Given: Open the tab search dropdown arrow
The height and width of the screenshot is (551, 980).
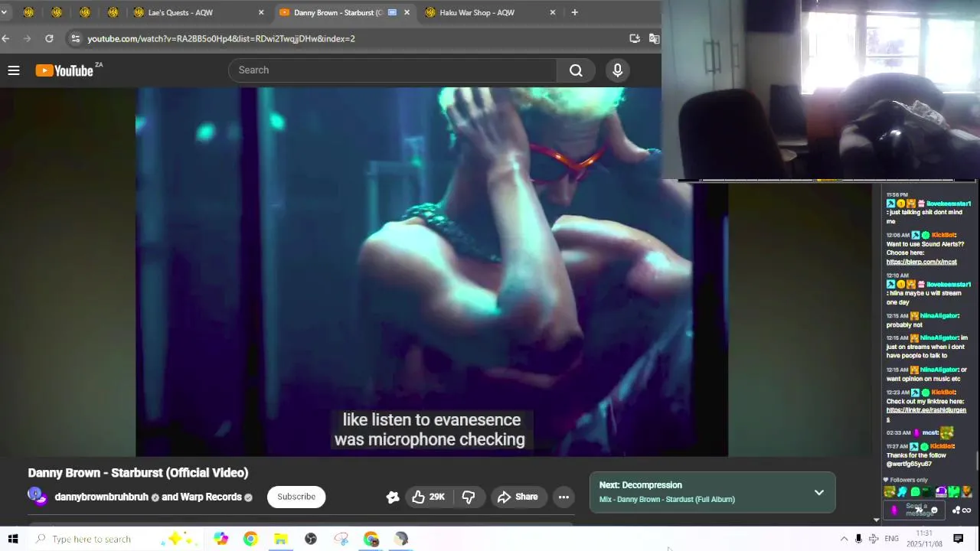Looking at the screenshot, I should pyautogui.click(x=5, y=12).
